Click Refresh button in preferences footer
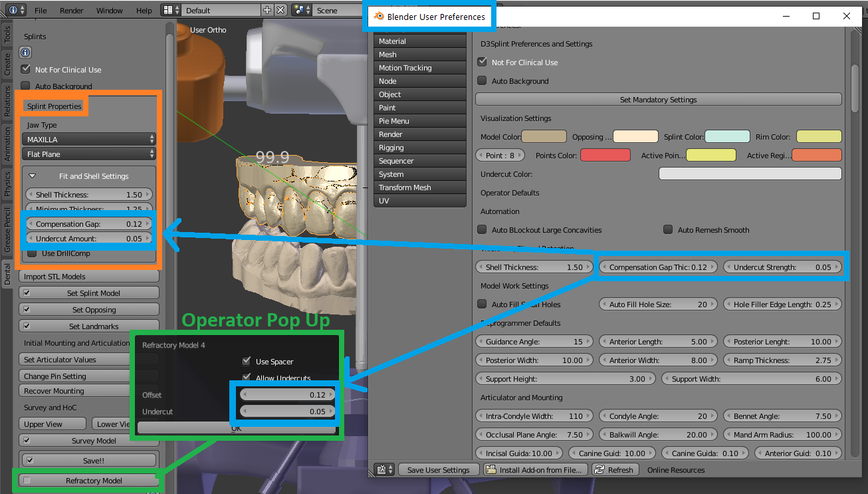Viewport: 868px width, 494px height. [x=614, y=469]
